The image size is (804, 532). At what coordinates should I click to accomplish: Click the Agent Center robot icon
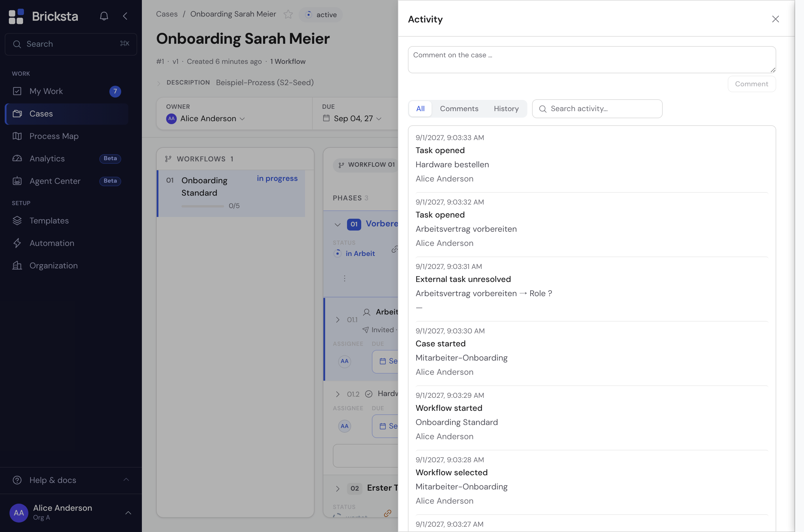(x=17, y=181)
